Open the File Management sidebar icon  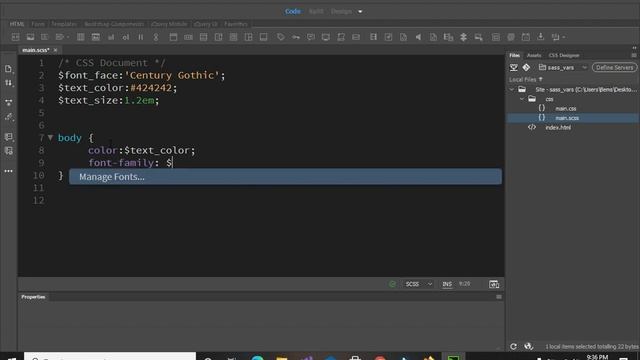8,83
